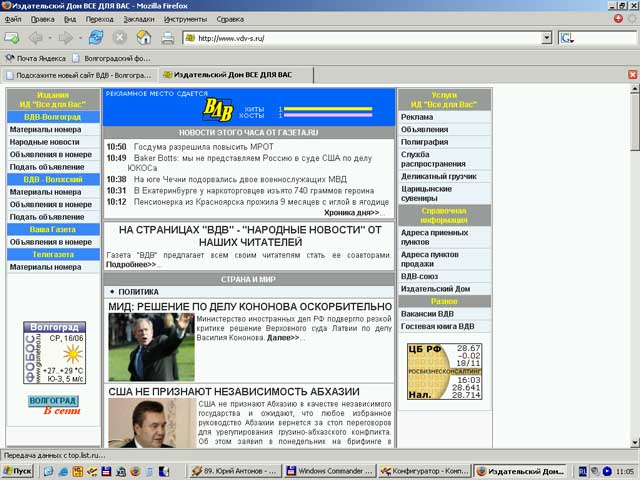Open the floppy disk Commander quick launch icon
The height and width of the screenshot is (480, 640).
coord(106,471)
